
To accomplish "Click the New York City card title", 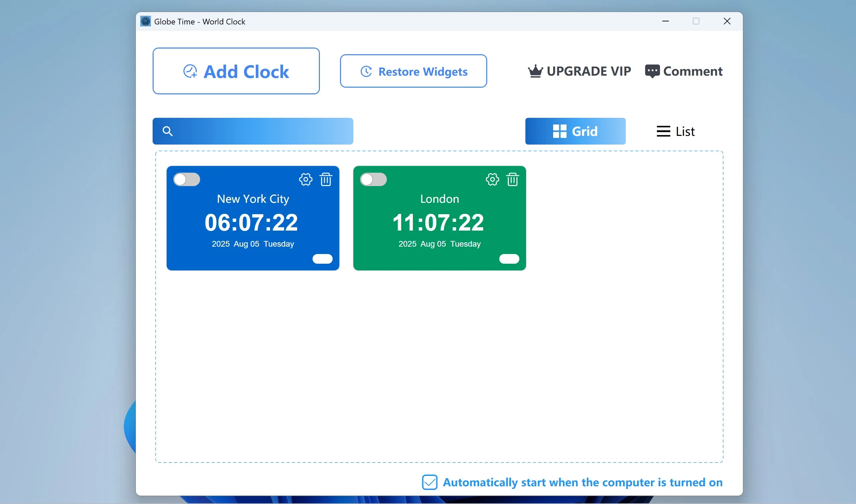I will [x=253, y=199].
